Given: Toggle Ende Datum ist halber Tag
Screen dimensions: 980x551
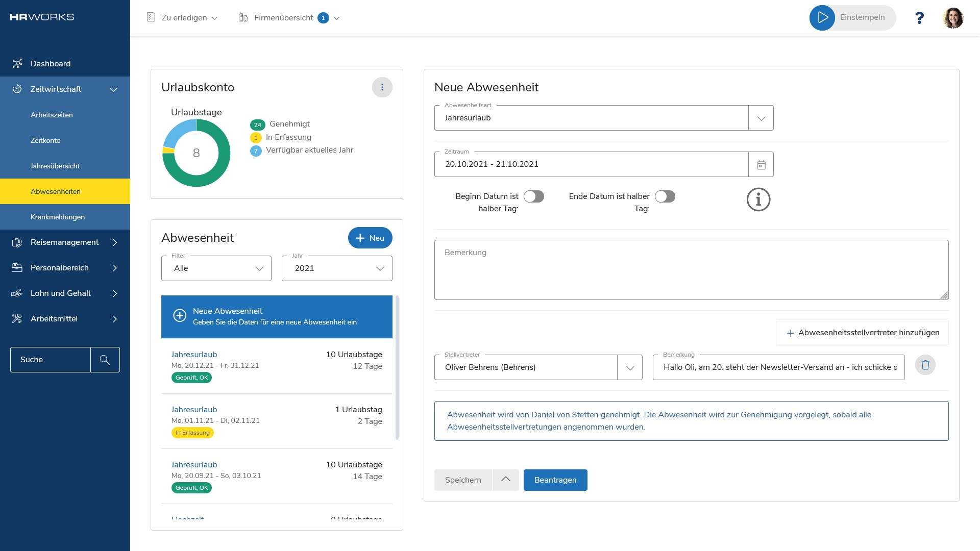Looking at the screenshot, I should click(x=665, y=197).
